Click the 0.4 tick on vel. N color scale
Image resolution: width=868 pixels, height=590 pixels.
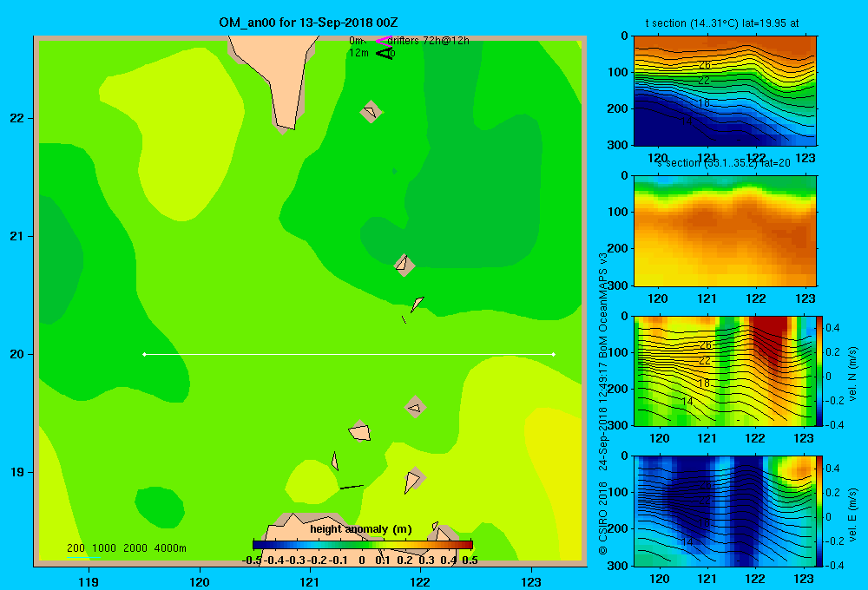click(832, 328)
